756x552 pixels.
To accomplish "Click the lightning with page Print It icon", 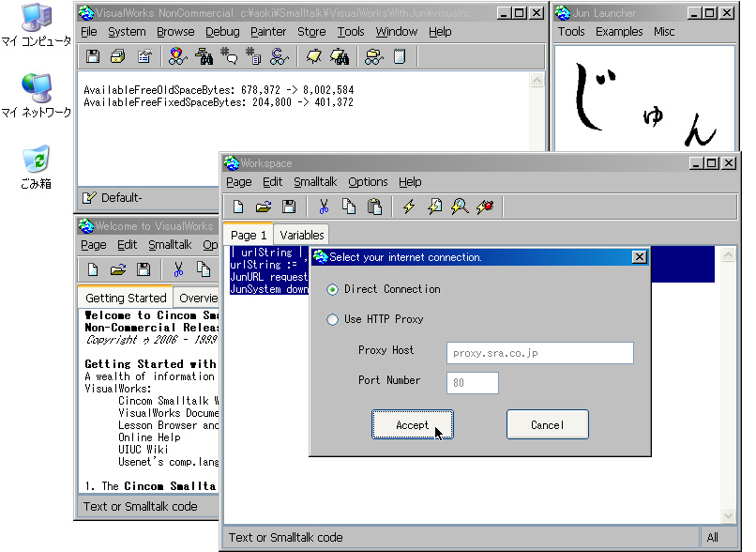I will [x=434, y=207].
